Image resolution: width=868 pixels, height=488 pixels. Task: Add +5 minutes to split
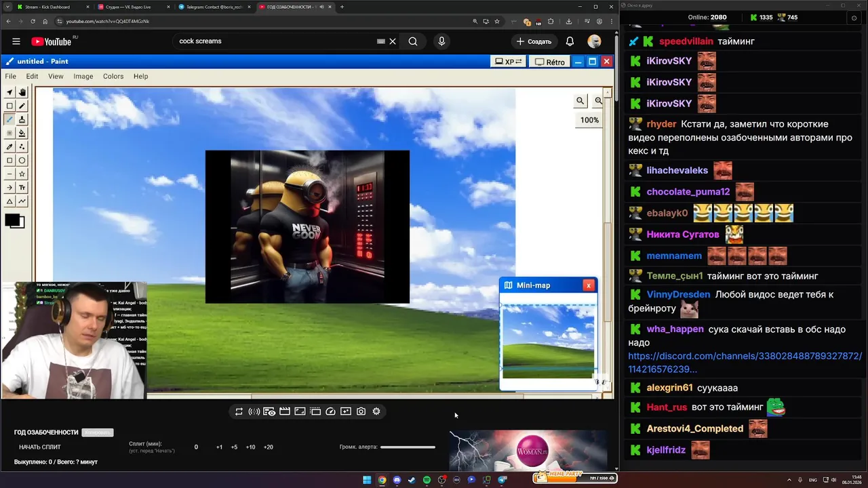[234, 447]
